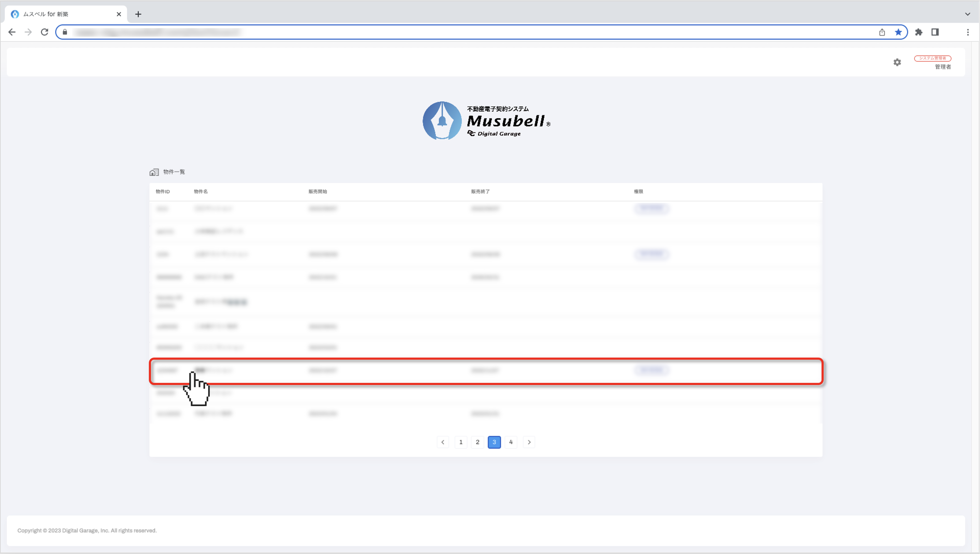Go to page 1
Viewport: 980px width, 554px height.
tap(461, 442)
